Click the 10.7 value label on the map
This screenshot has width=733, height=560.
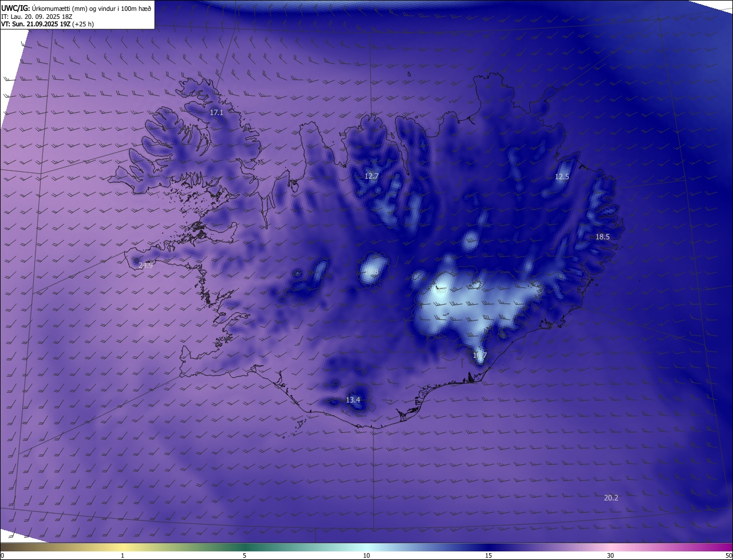480,356
